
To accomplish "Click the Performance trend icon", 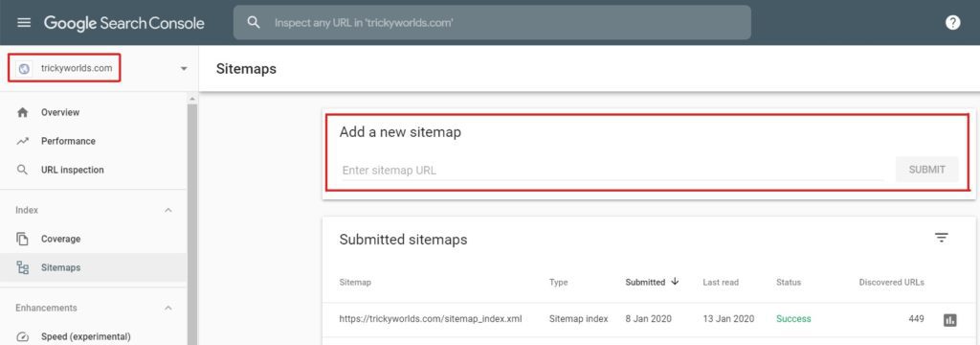I will 23,142.
